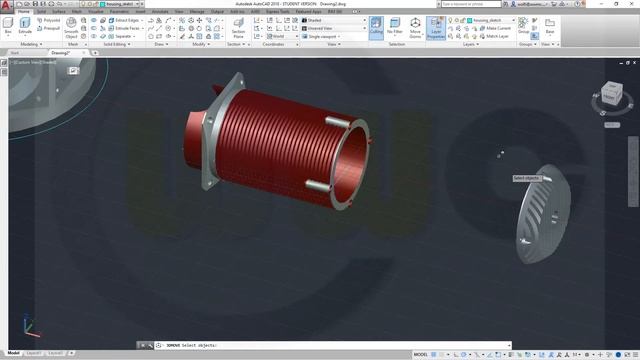Pick the Presspull tool

coord(48,28)
